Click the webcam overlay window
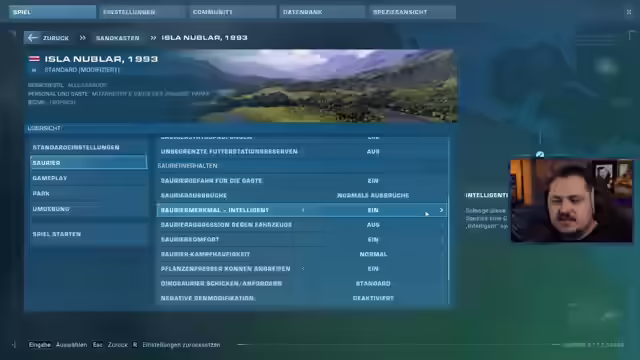The height and width of the screenshot is (360, 640). tap(571, 200)
